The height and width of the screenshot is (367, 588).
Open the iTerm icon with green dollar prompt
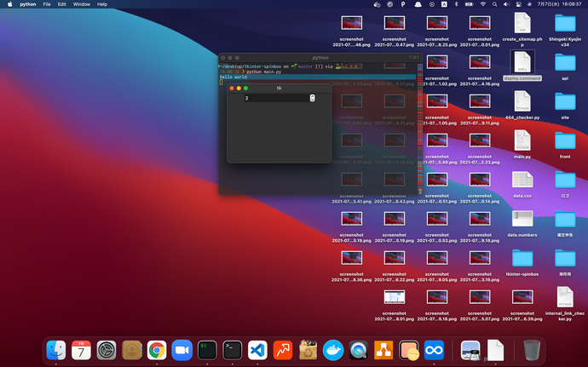207,350
